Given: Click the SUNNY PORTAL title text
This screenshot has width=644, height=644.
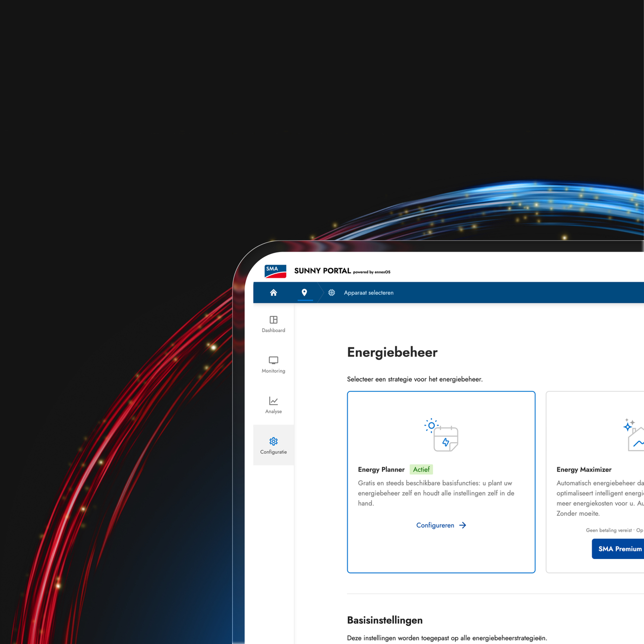Looking at the screenshot, I should [x=323, y=271].
